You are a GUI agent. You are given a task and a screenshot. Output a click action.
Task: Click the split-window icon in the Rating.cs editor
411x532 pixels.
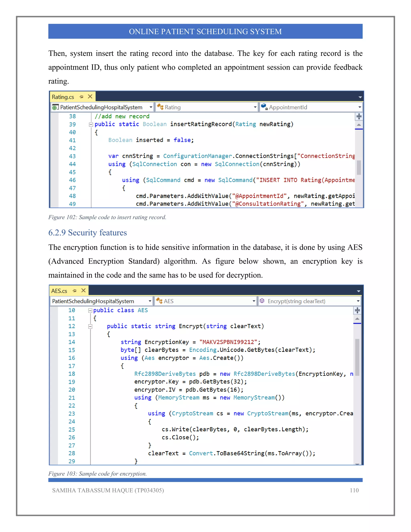pos(359,116)
